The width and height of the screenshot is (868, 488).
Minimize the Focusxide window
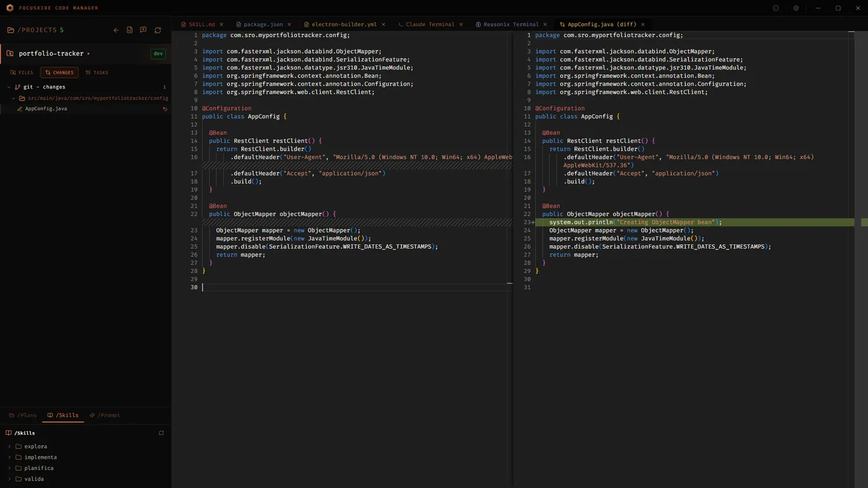click(818, 8)
